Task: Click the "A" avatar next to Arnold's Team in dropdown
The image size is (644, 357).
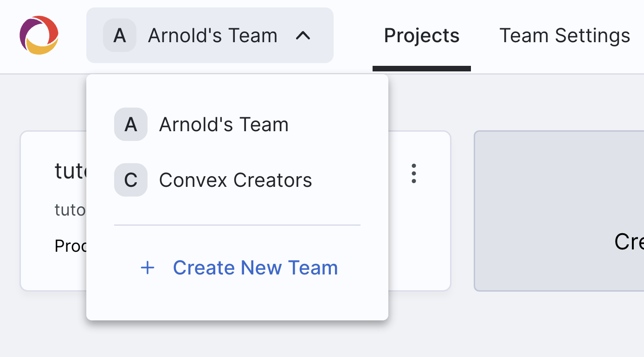Action: tap(131, 124)
